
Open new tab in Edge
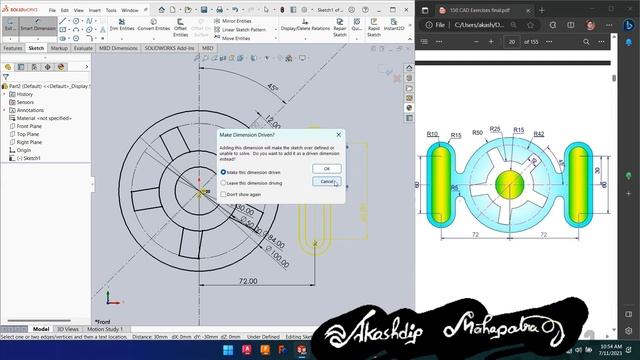[542, 10]
